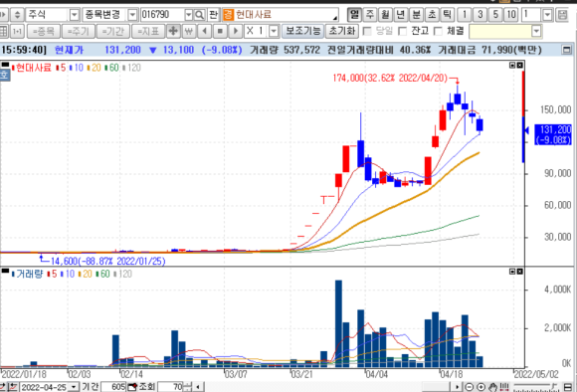The height and width of the screenshot is (392, 577).
Task: Select the 1 interval button
Action: point(465,15)
